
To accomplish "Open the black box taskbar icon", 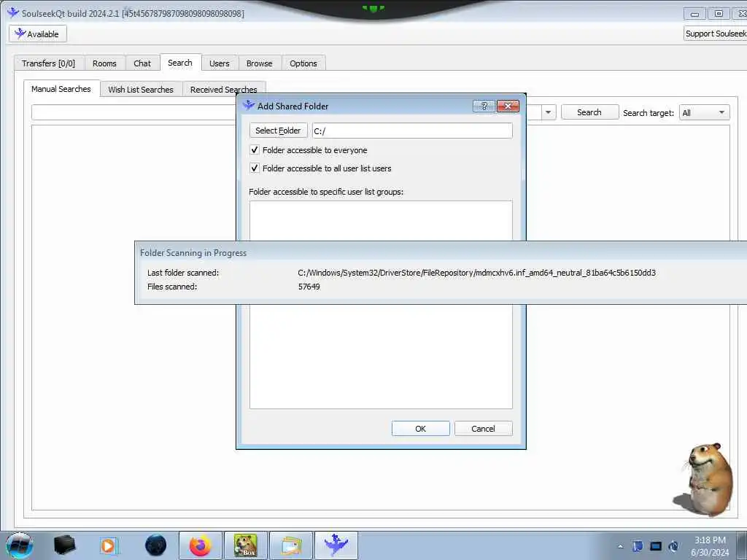I will click(65, 545).
